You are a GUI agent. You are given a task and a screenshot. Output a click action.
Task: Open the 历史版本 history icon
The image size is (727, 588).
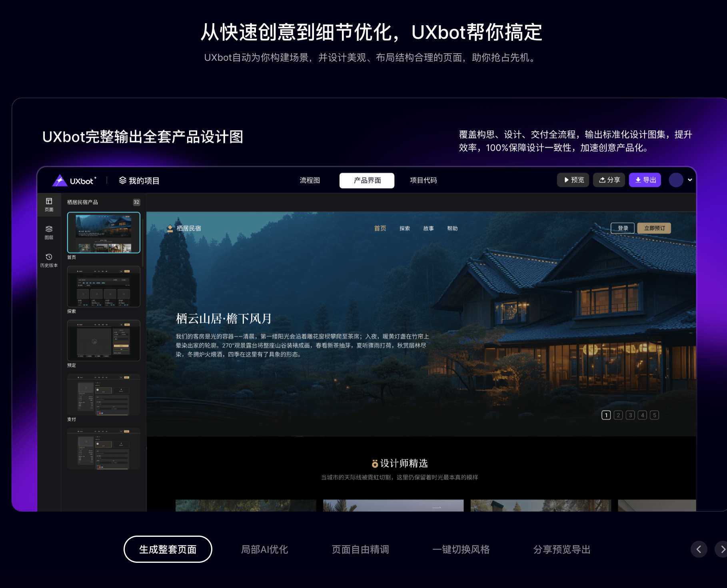click(49, 260)
